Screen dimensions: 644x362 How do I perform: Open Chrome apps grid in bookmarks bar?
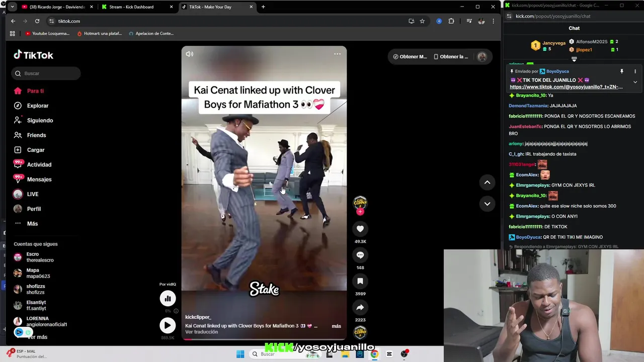(x=13, y=34)
